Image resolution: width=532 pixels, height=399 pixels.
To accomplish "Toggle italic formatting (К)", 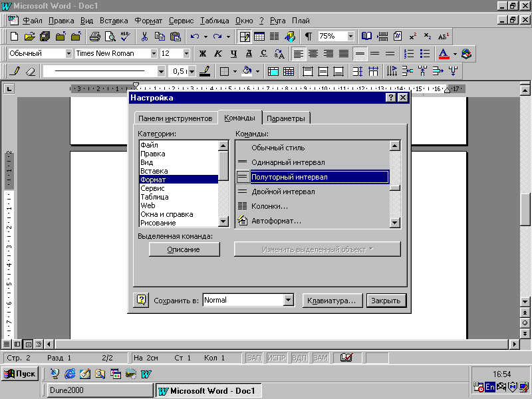I will [217, 53].
